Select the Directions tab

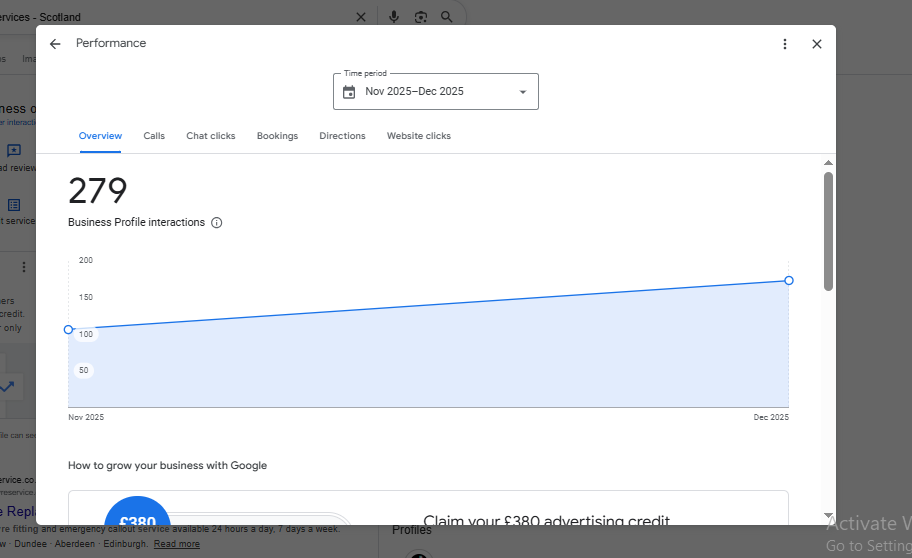tap(342, 136)
